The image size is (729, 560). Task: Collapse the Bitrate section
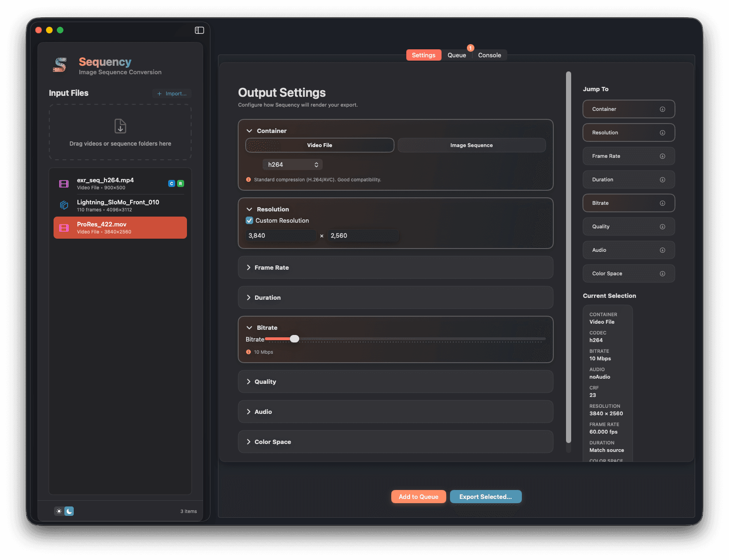[x=268, y=327]
